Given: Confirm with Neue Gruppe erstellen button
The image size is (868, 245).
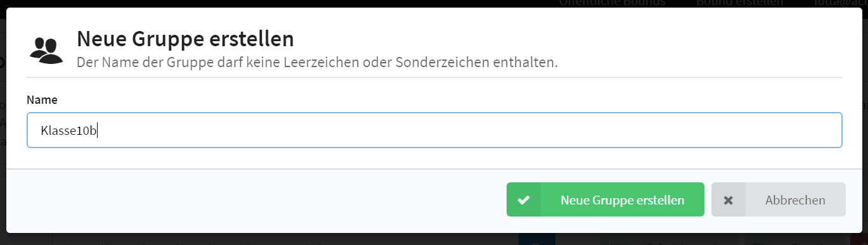Looking at the screenshot, I should (606, 199).
